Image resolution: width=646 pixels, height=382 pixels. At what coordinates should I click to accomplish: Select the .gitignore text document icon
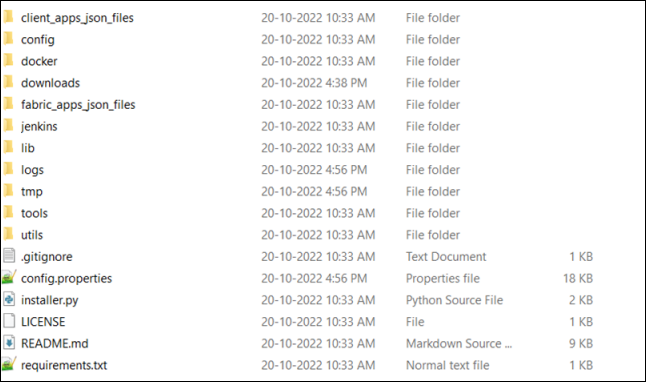click(x=9, y=256)
